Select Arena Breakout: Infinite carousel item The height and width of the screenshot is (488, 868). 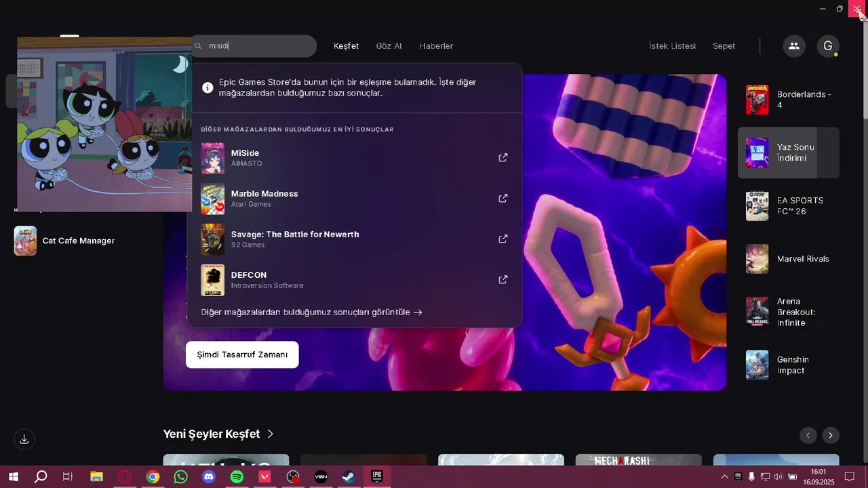789,312
